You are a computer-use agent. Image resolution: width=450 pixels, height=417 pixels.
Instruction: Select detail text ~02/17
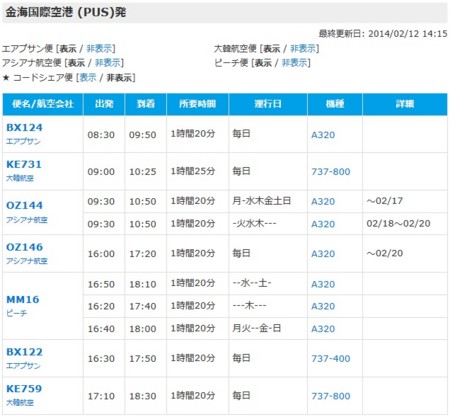pos(385,201)
